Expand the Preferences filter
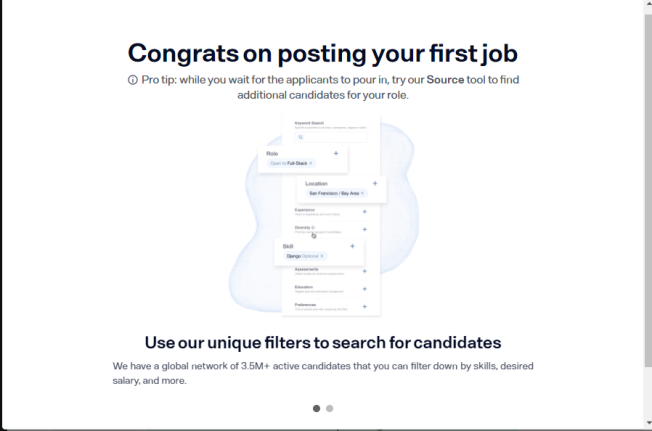Image resolution: width=652 pixels, height=431 pixels. (364, 305)
